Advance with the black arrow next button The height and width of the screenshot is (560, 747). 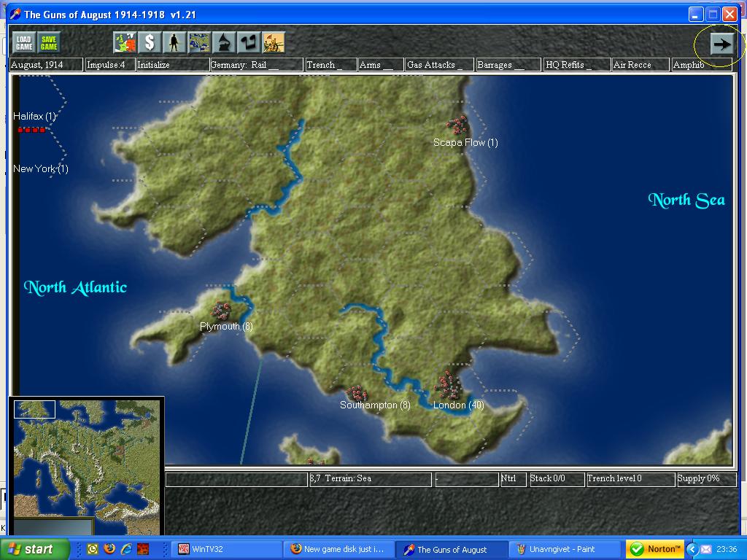(x=721, y=44)
